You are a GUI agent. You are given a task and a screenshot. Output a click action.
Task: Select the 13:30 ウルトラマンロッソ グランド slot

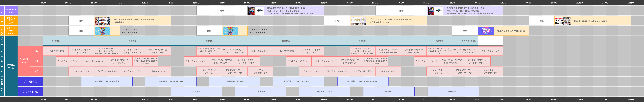coord(235,51)
